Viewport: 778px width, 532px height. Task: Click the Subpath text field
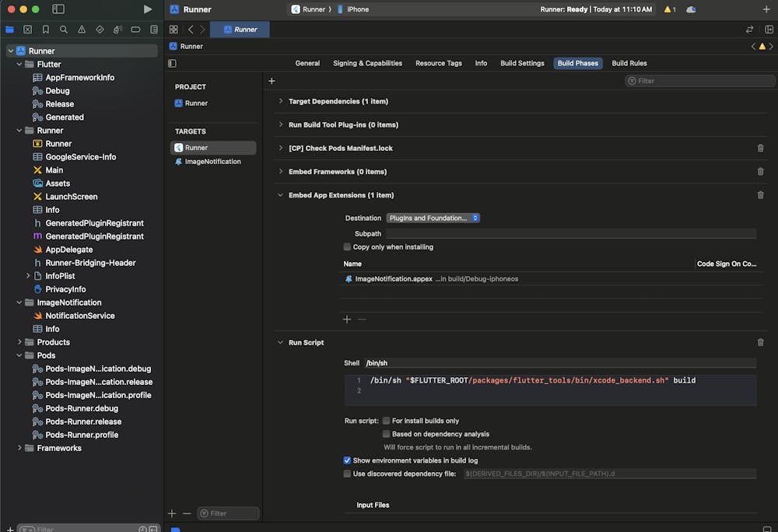pos(570,233)
